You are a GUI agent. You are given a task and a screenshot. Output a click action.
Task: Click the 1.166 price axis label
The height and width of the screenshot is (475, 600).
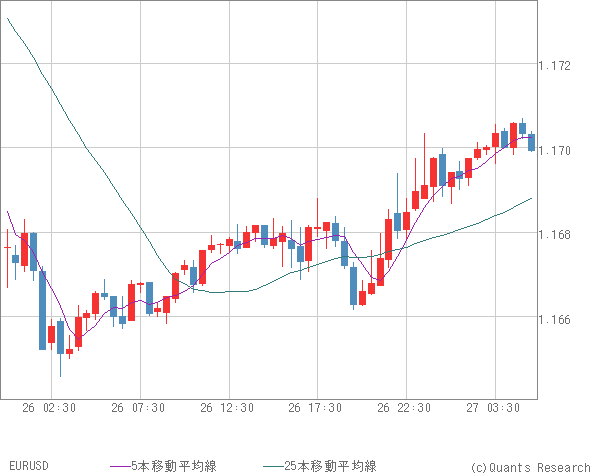tap(554, 319)
